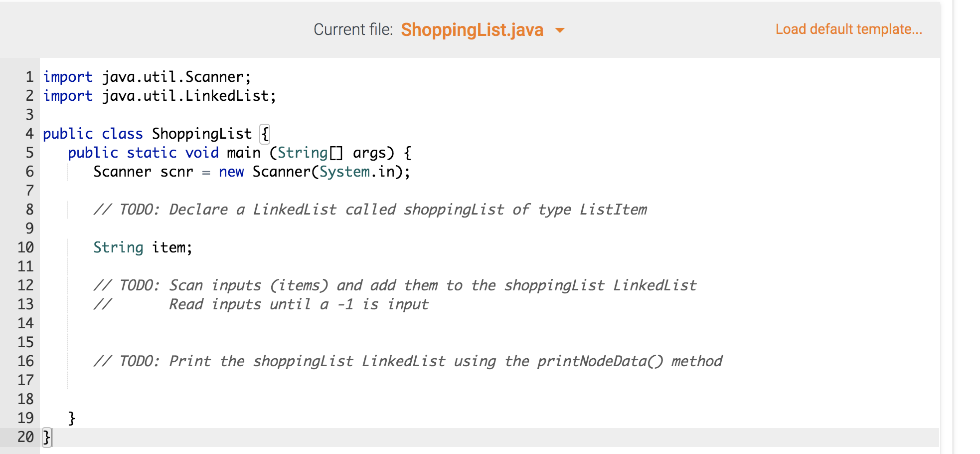Click the TODO comment about declaring a LinkedList
Image resolution: width=980 pixels, height=454 pixels.
(369, 209)
